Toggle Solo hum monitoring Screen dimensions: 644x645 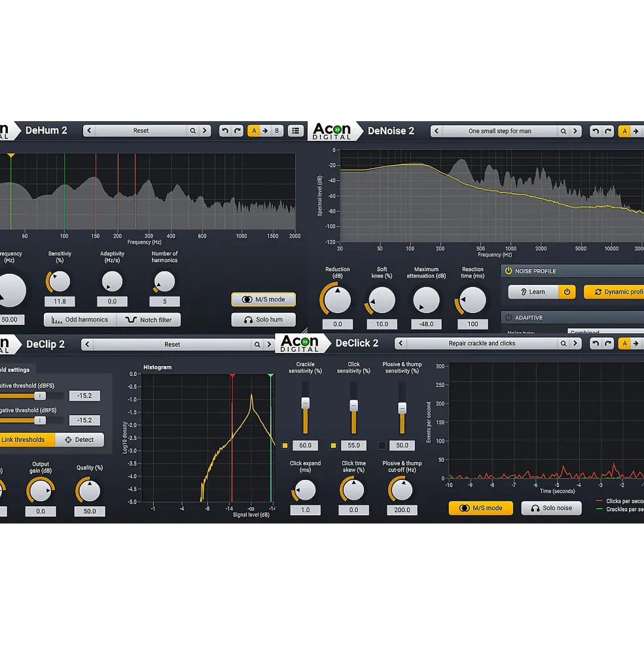coord(263,320)
